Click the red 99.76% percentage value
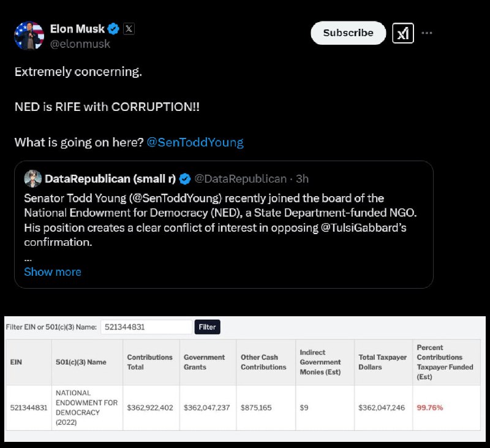Viewport: 490px width, 448px height. [430, 408]
